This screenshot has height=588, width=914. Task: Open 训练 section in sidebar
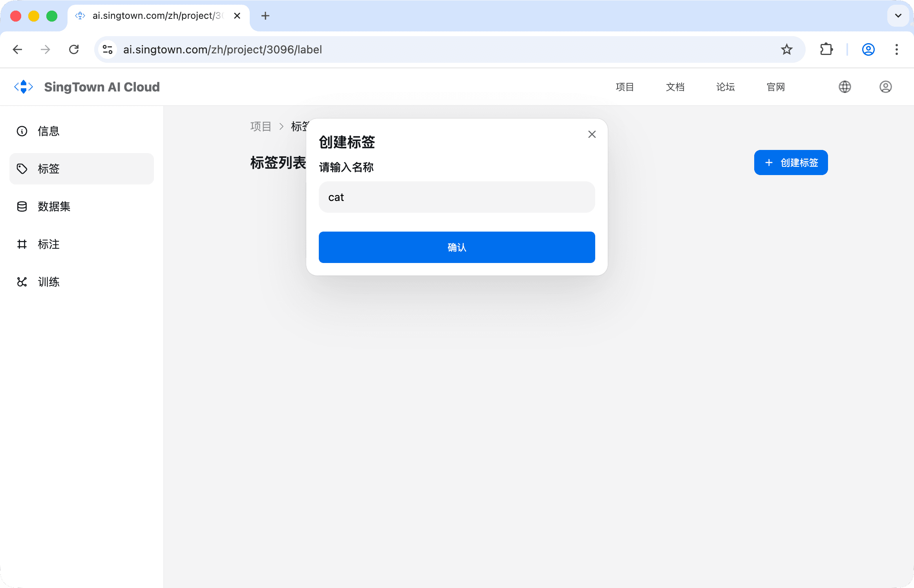[49, 282]
